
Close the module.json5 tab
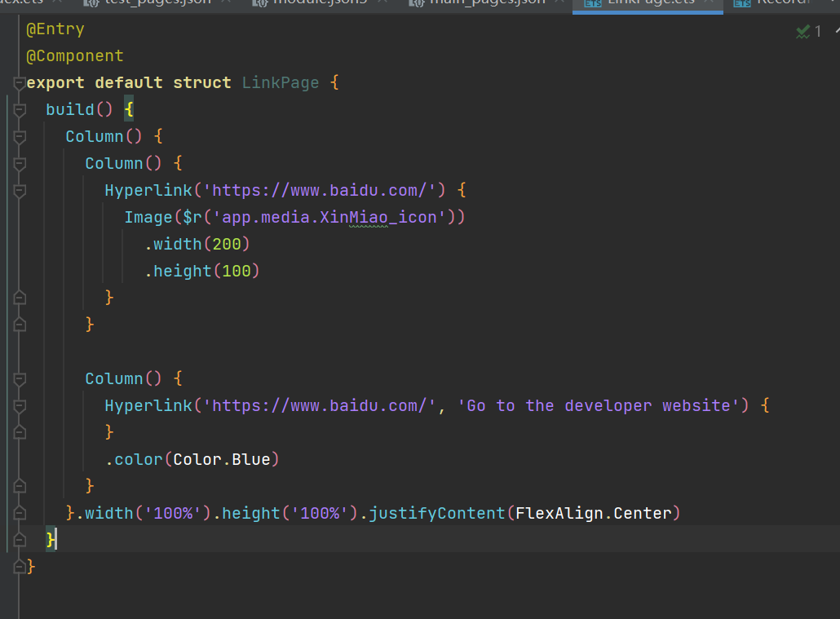(x=390, y=2)
